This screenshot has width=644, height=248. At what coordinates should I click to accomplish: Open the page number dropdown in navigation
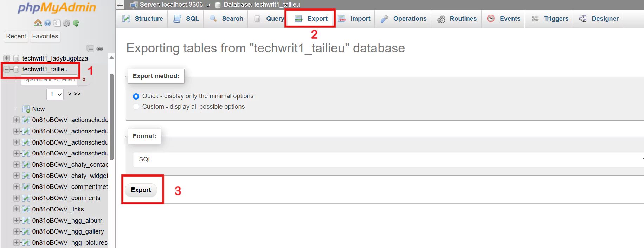tap(55, 94)
